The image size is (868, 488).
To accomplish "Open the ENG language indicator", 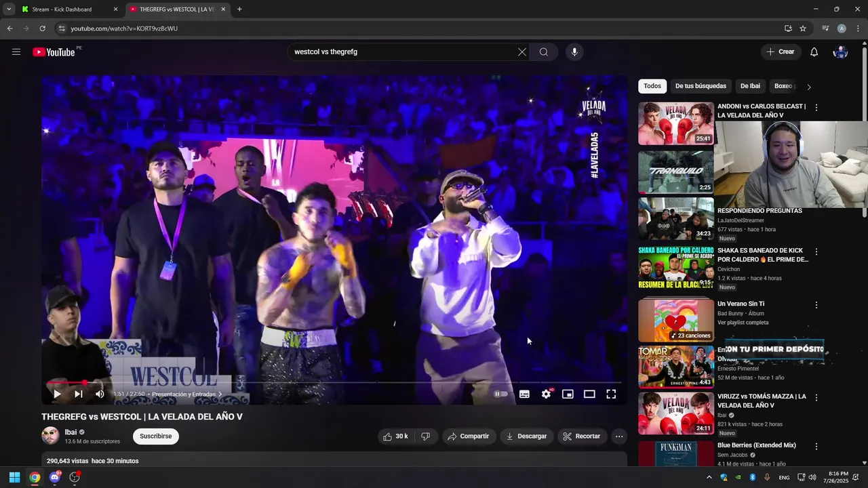I will (x=784, y=478).
